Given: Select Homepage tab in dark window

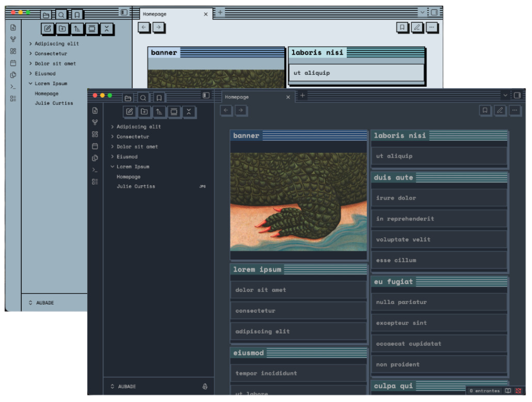Looking at the screenshot, I should point(258,97).
